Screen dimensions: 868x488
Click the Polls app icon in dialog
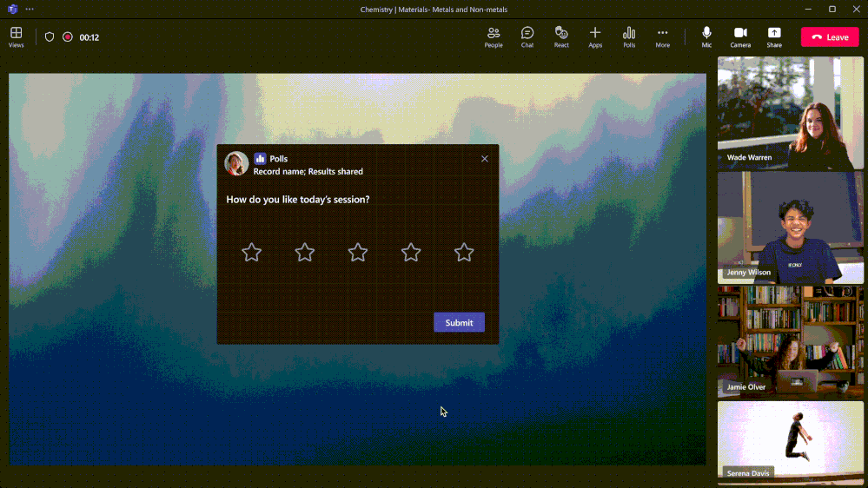(x=260, y=159)
